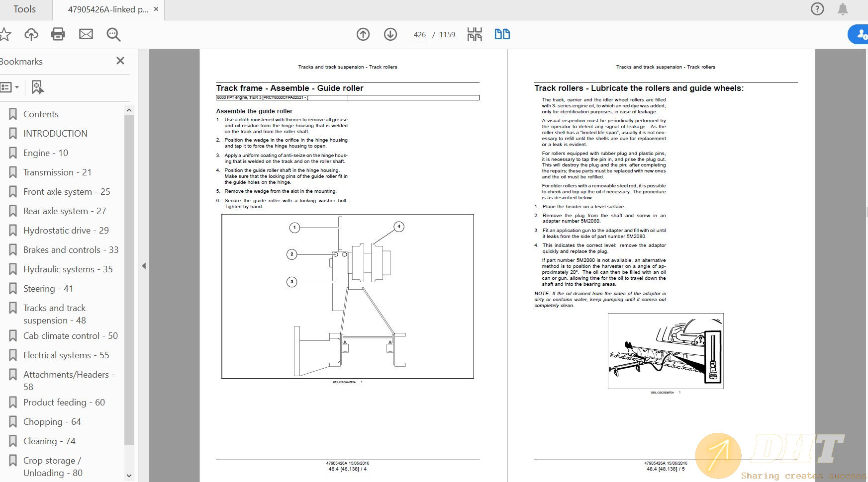Screen dimensions: 868x482
Task: Toggle two-page view mode
Action: (502, 34)
